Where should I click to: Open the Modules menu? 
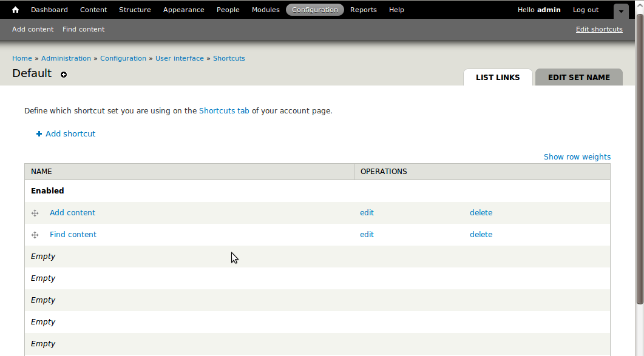pyautogui.click(x=265, y=10)
